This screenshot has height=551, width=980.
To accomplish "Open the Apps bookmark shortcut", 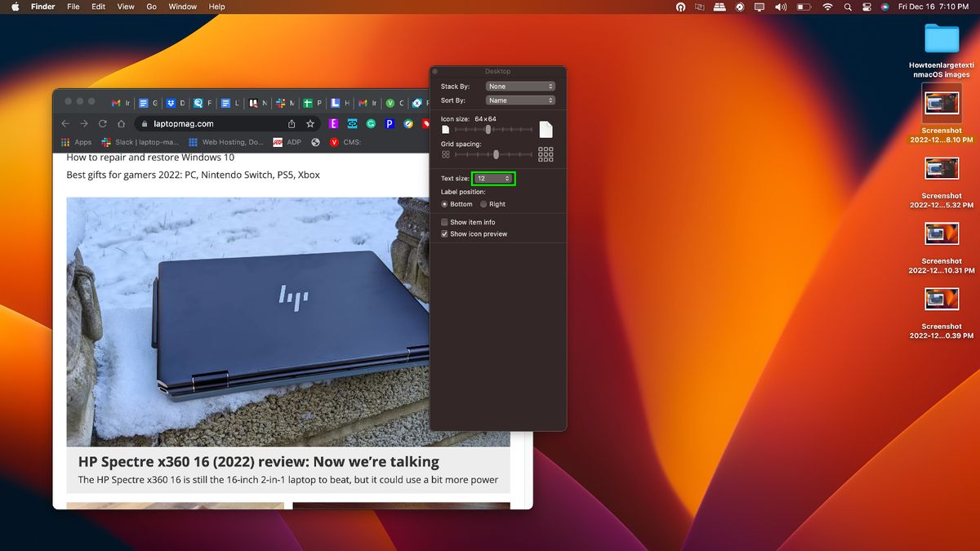I will 76,142.
